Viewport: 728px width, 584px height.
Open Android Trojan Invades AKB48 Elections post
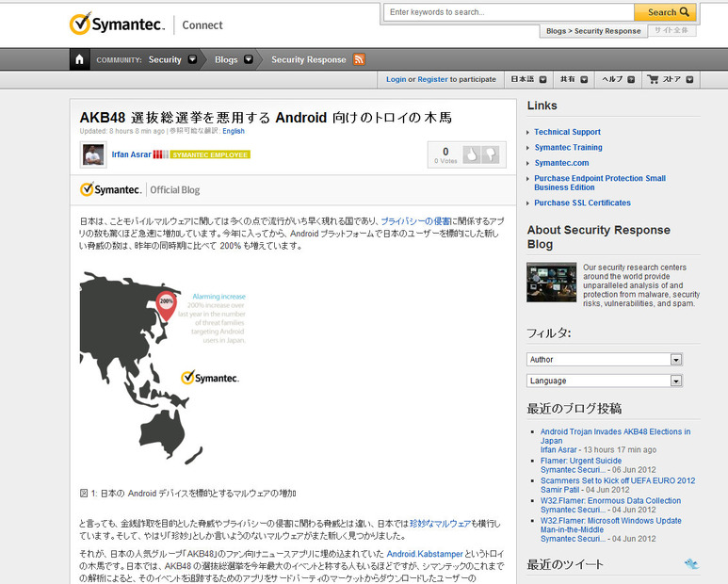point(615,436)
